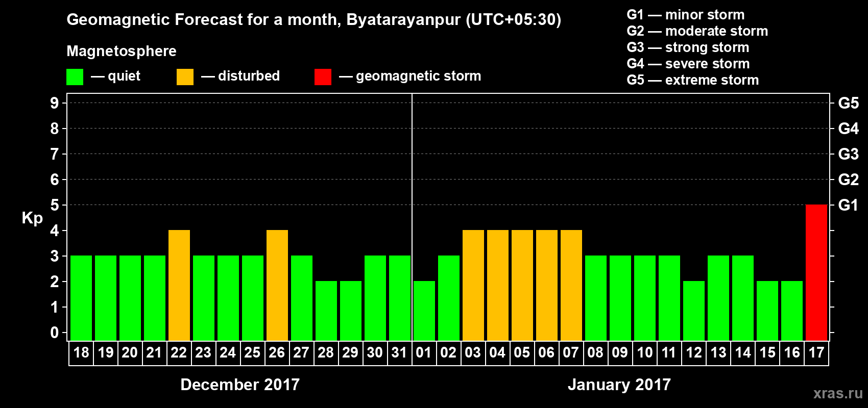The width and height of the screenshot is (868, 408).
Task: Click the Kp value 5 tick label
Action: click(55, 205)
